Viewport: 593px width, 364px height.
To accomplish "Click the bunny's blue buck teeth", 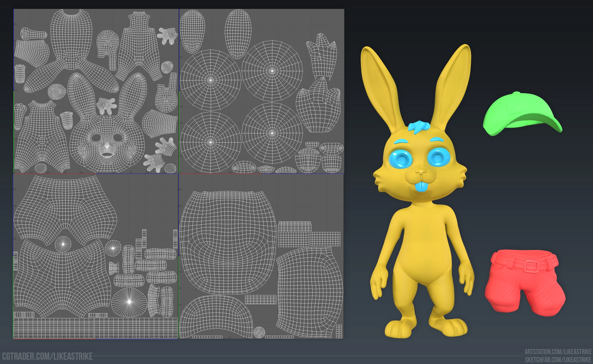I will coord(422,187).
